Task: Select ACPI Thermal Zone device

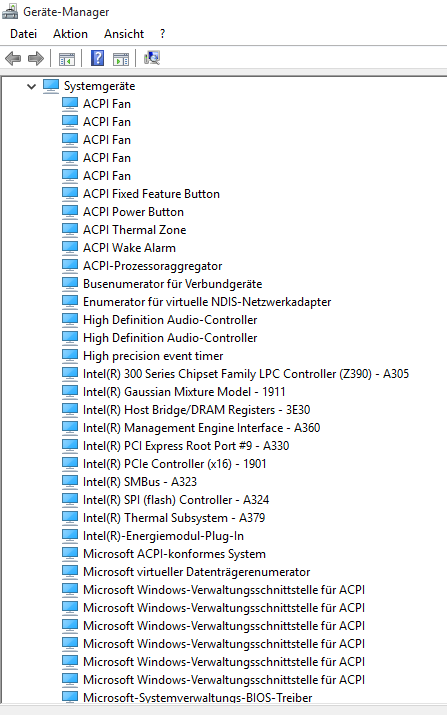Action: click(135, 230)
